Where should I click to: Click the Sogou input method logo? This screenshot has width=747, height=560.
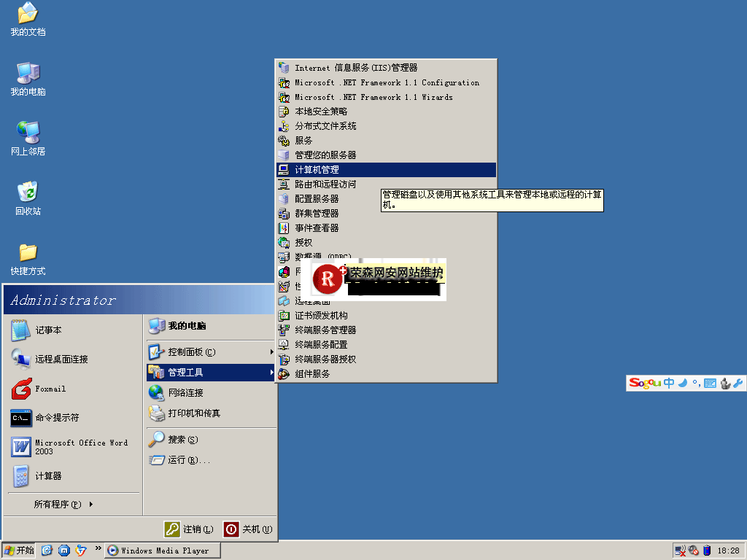pyautogui.click(x=645, y=383)
